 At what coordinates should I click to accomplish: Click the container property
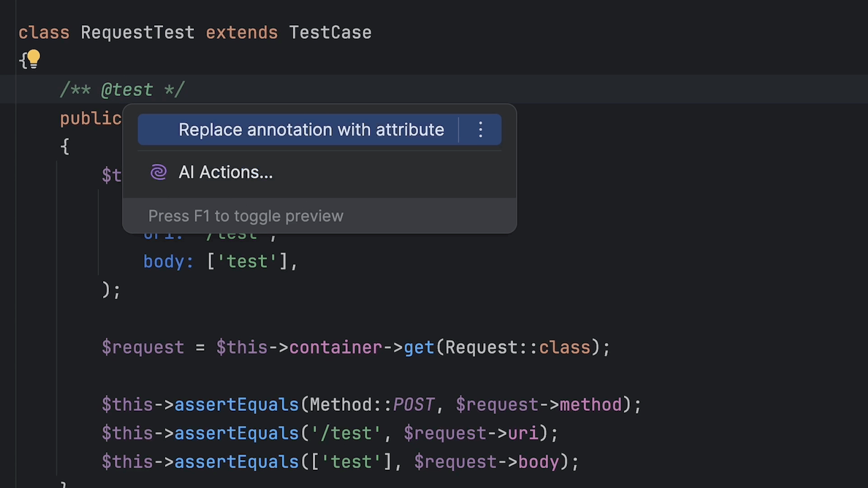[335, 347]
